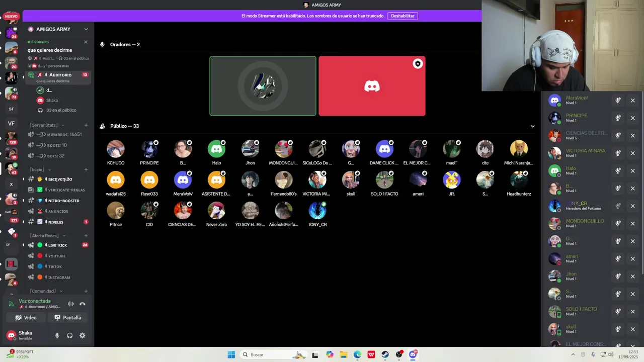Open the verificate-reglas channel

coord(58,190)
